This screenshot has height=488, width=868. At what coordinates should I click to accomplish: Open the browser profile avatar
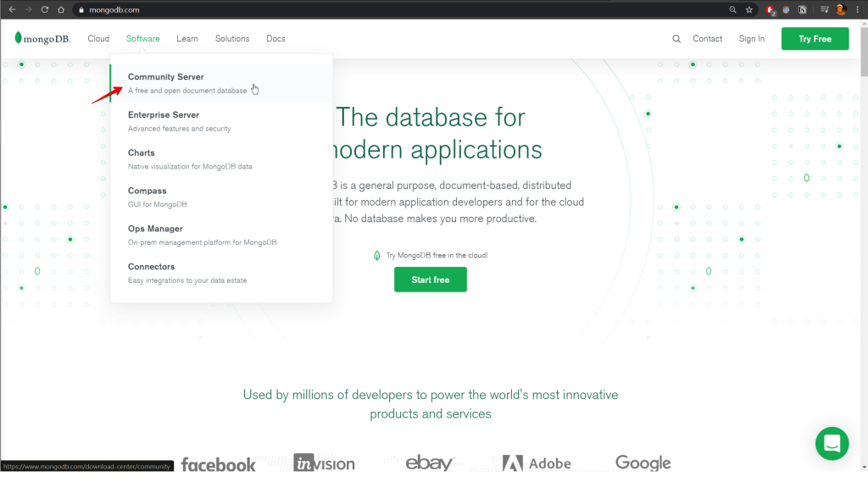pos(841,9)
